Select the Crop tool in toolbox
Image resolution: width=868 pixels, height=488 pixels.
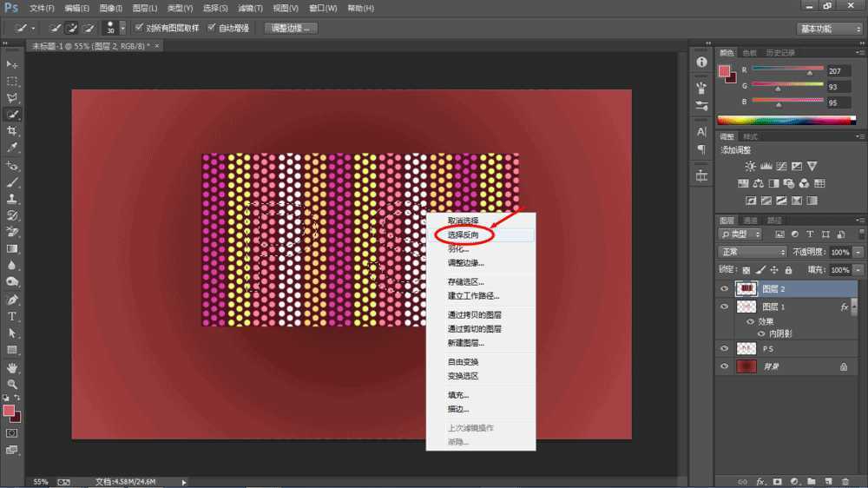[x=12, y=131]
